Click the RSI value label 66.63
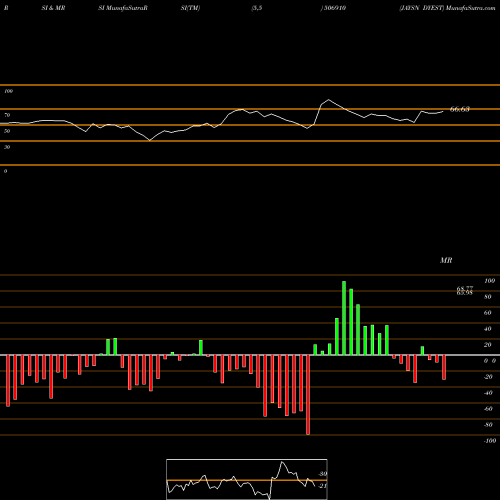The image size is (500, 500). (460, 109)
